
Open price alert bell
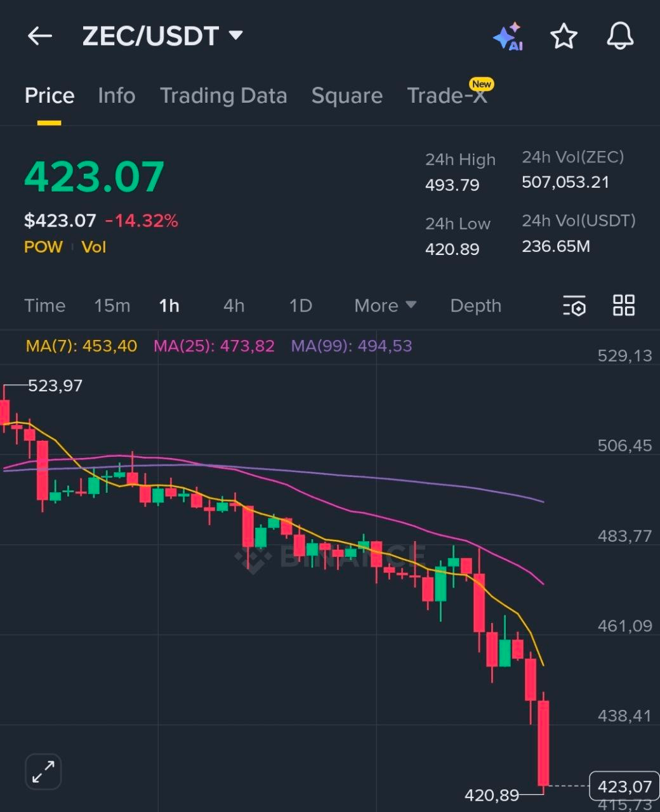tap(620, 36)
